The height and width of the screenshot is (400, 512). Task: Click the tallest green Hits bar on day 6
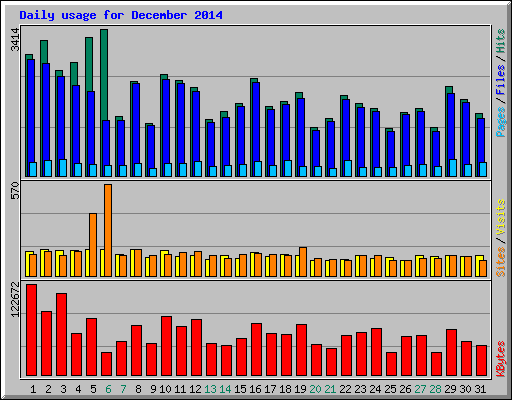[x=104, y=75]
